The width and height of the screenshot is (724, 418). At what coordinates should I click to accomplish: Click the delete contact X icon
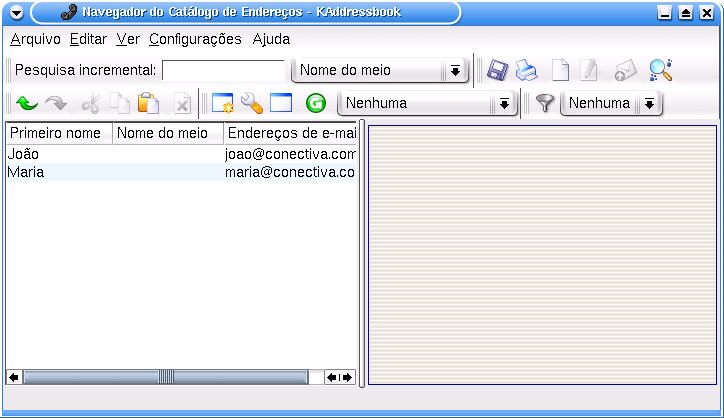coord(182,103)
